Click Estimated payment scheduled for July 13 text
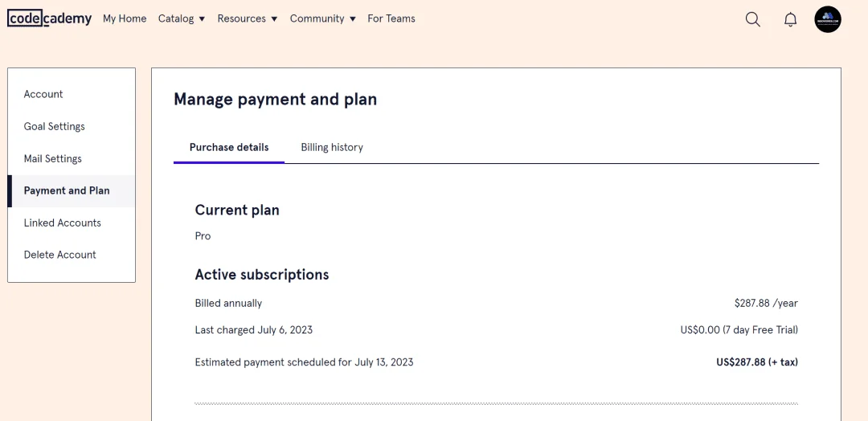868x421 pixels. point(304,362)
